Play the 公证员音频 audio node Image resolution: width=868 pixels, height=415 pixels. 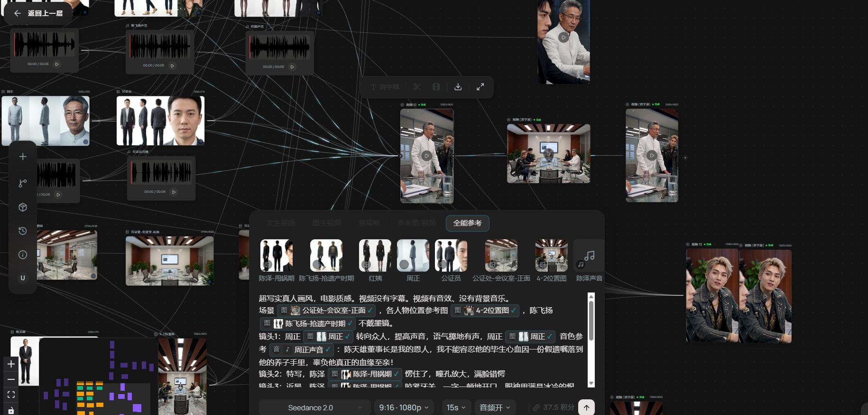(x=174, y=192)
